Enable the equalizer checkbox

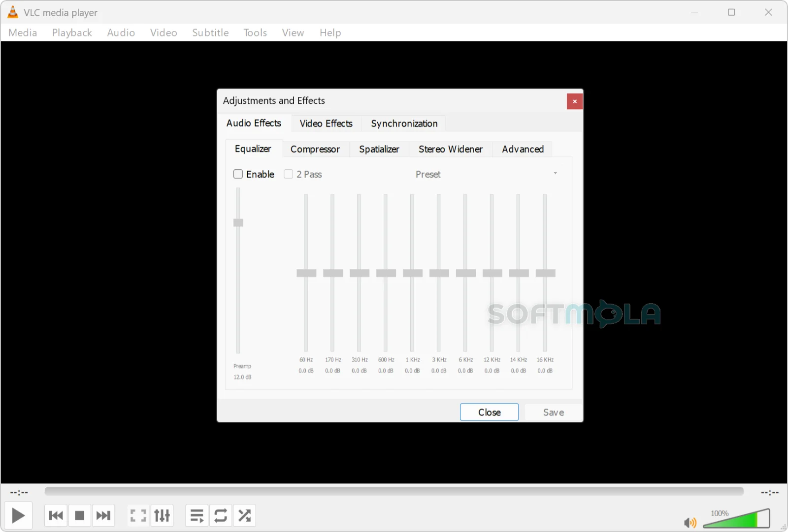click(238, 174)
